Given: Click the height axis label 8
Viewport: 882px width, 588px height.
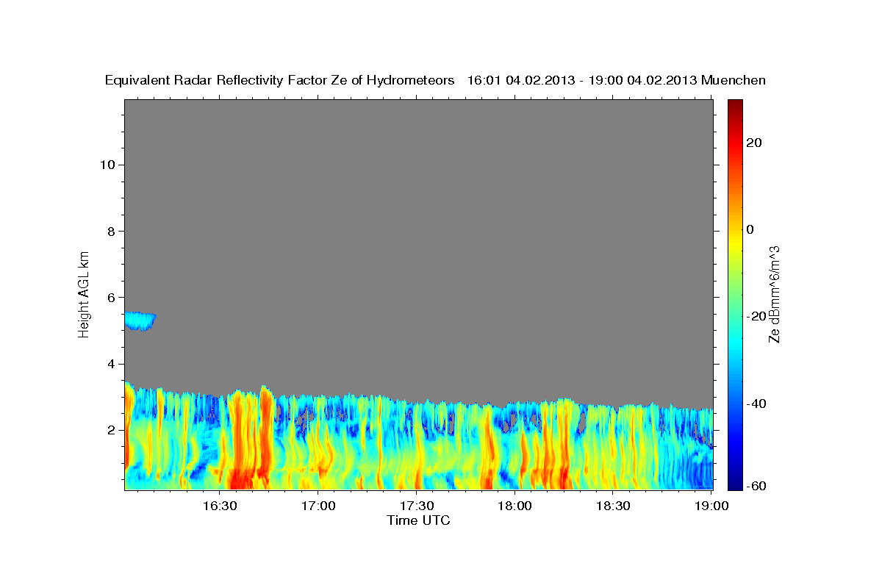Looking at the screenshot, I should coord(111,231).
